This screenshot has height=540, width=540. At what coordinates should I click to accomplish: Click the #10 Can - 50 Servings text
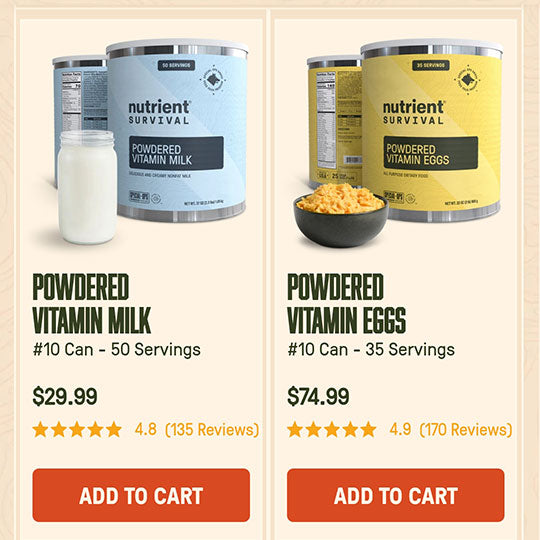[x=116, y=350]
